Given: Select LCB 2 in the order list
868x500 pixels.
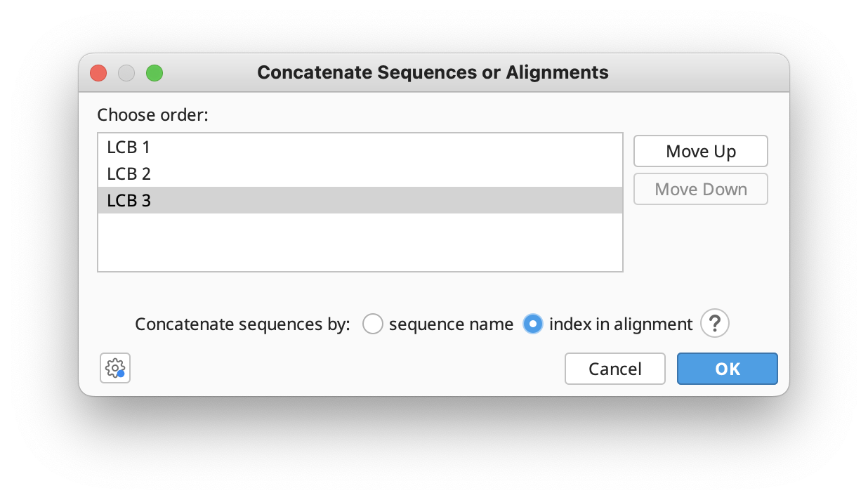Looking at the screenshot, I should click(129, 173).
